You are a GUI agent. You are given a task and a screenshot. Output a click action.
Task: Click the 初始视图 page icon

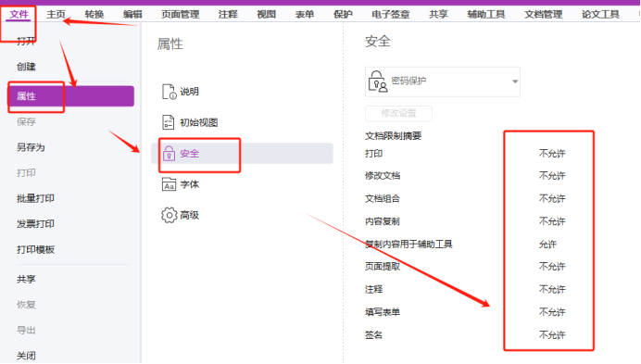coord(169,122)
